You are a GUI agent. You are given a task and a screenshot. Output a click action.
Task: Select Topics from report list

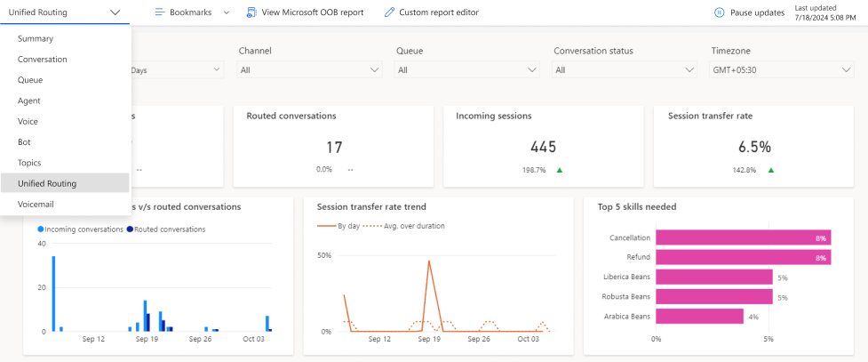(65, 163)
